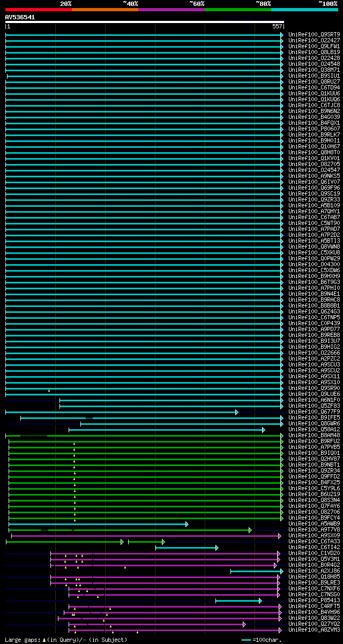
Task: Select label UniRef100_Q0PW29
Action: pos(314,258)
